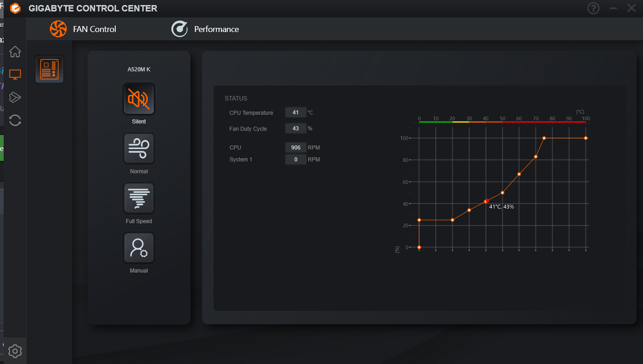Select the curve point where duty first reaches 100%

point(544,138)
